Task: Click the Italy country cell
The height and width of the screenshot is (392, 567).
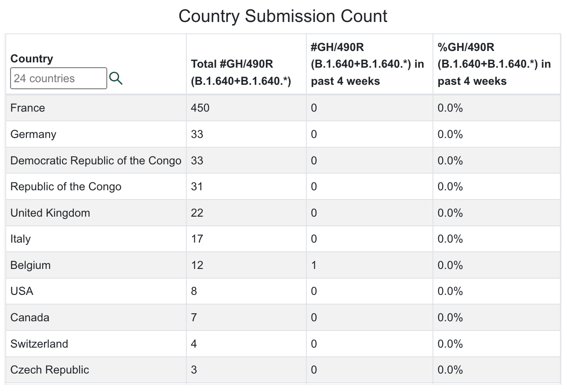Action: pyautogui.click(x=21, y=239)
